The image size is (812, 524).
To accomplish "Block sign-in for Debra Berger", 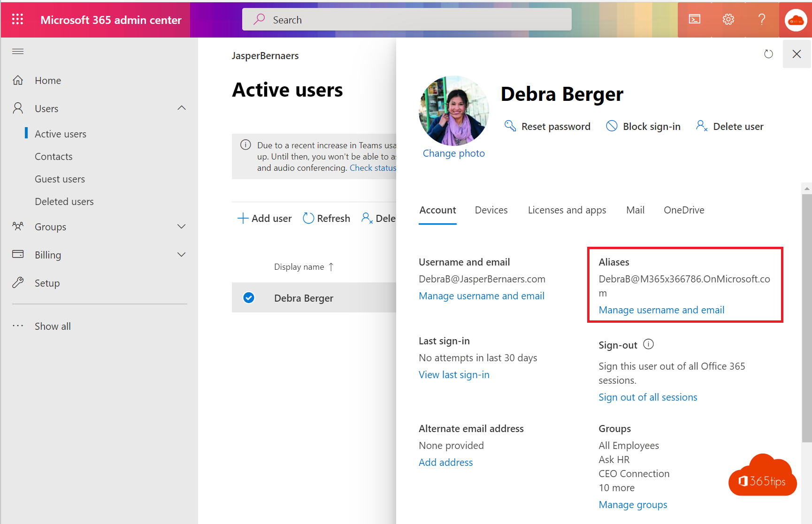I will (x=643, y=126).
